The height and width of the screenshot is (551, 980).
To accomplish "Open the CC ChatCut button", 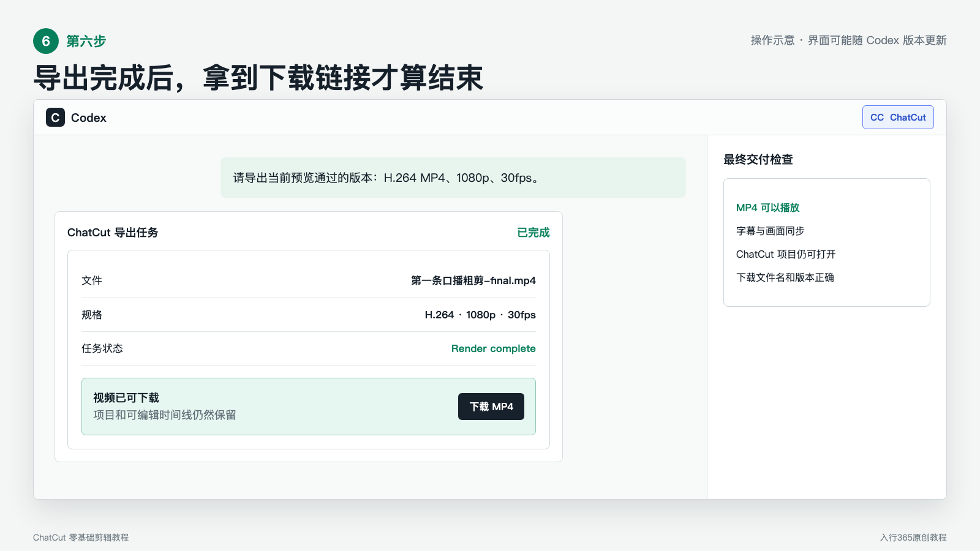I will click(898, 118).
